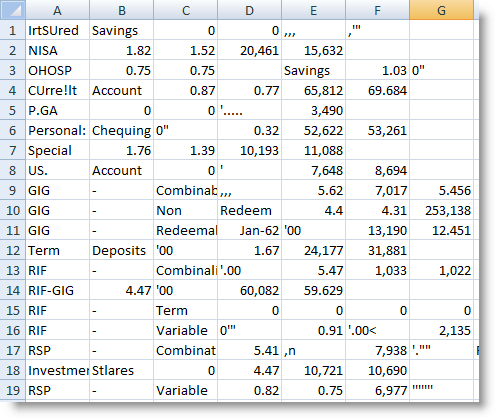Select cell containing 65,812
Image resolution: width=495 pixels, height=418 pixels.
(x=313, y=90)
